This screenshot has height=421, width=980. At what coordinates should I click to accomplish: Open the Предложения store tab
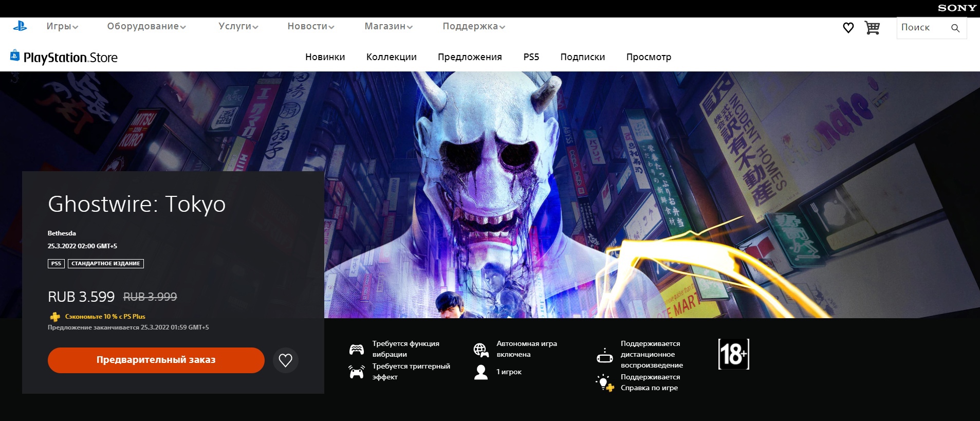(x=470, y=57)
